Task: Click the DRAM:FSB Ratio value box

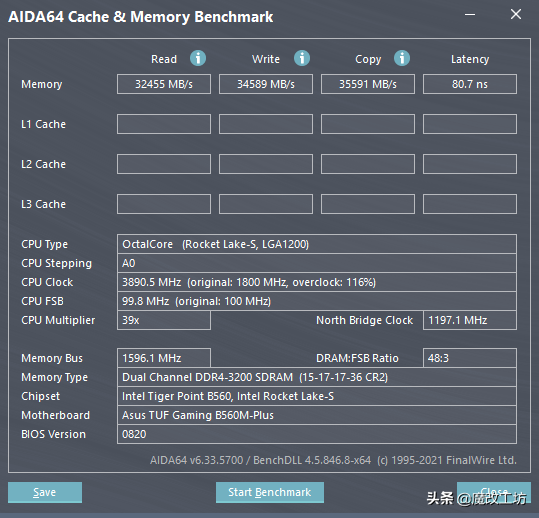Action: tap(470, 358)
